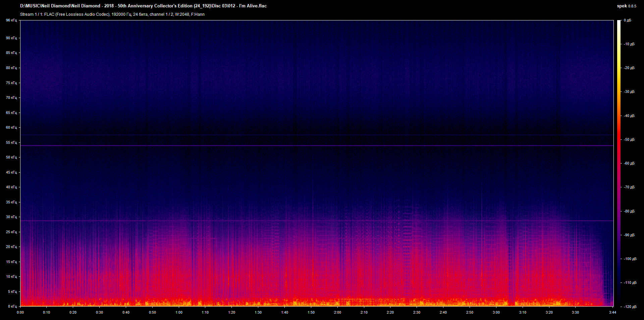Click the 0 дБ label on scale
644x320 pixels.
627,20
